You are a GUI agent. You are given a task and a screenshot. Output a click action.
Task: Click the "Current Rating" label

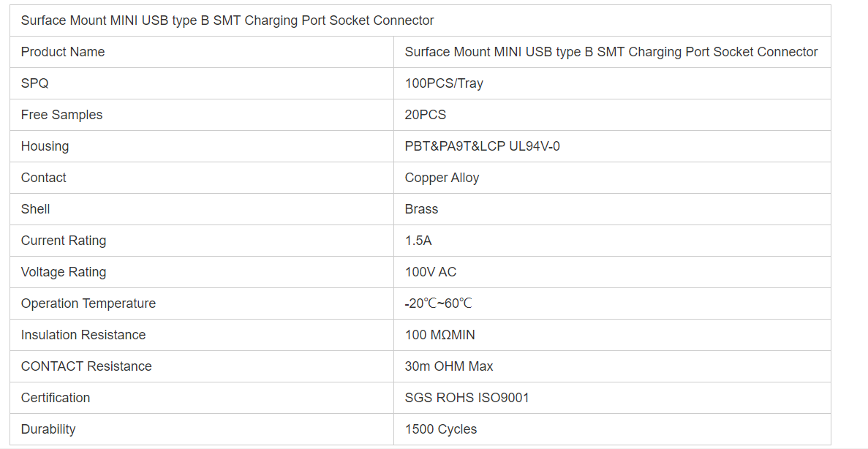point(64,241)
